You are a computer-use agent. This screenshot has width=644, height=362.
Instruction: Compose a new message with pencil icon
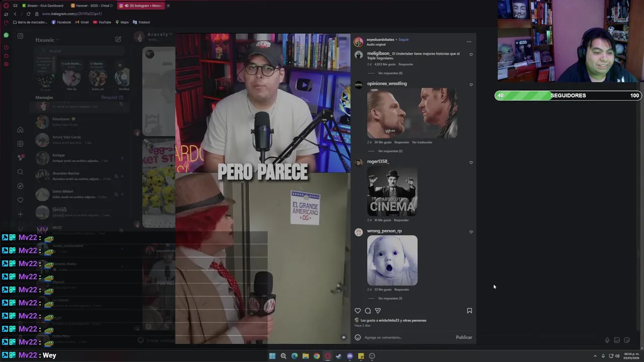pyautogui.click(x=118, y=39)
